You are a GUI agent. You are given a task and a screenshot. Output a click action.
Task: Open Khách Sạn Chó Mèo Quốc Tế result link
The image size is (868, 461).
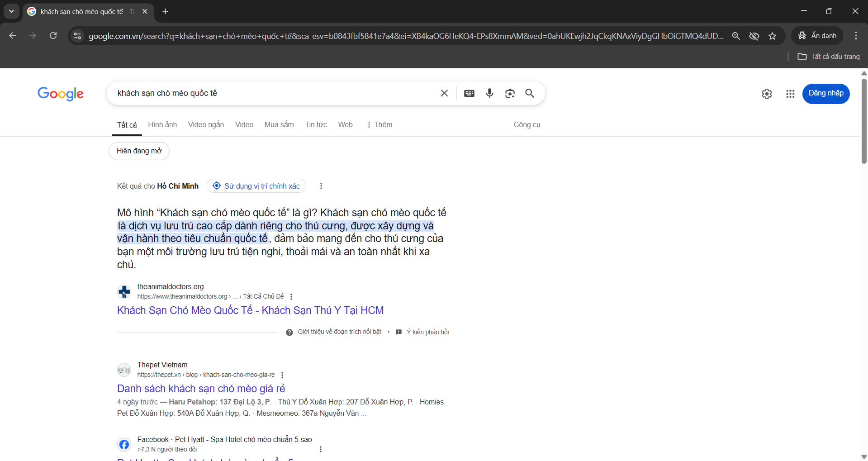click(250, 310)
